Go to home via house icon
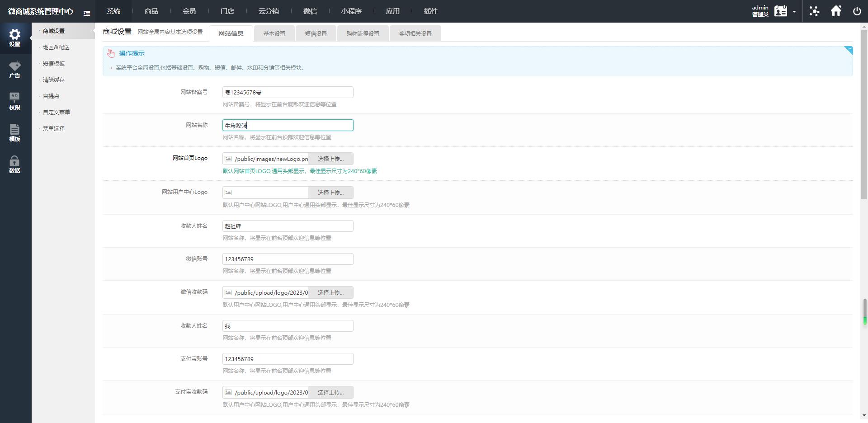 tap(836, 11)
